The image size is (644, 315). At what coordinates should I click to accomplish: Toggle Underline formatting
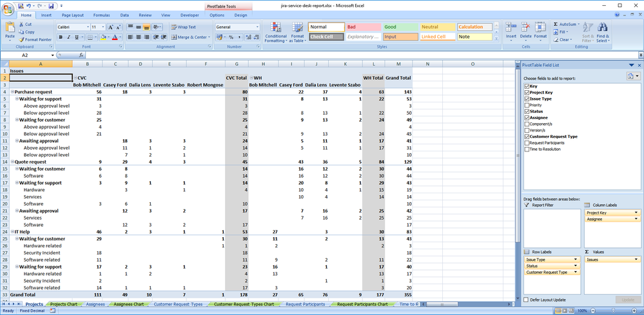(77, 37)
